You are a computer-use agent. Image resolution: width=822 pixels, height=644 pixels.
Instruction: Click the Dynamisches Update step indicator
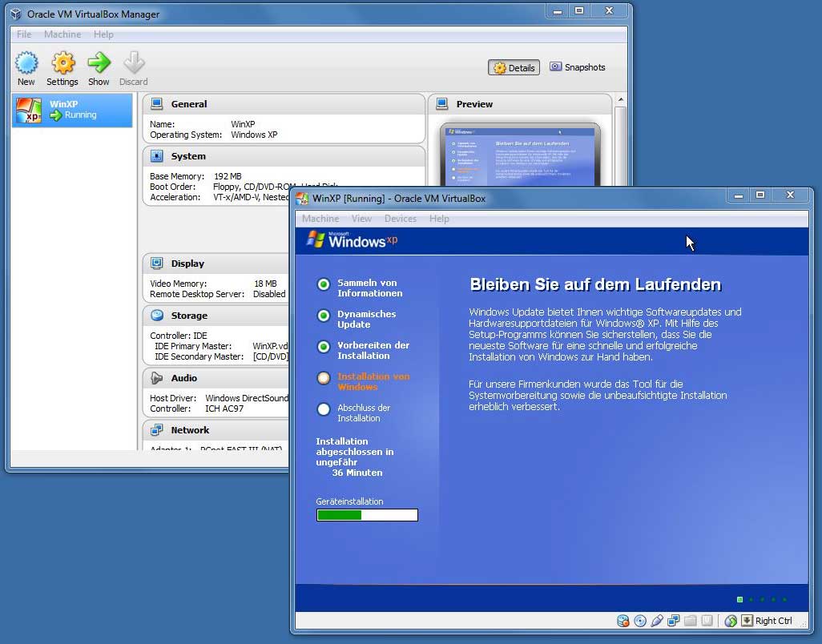click(x=324, y=316)
